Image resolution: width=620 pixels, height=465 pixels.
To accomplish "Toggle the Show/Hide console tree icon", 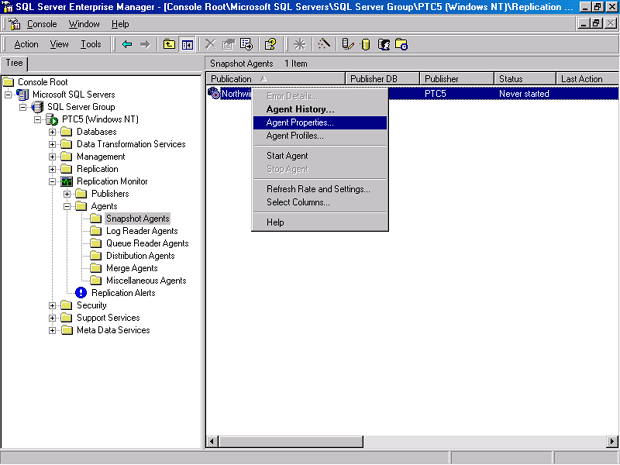I will tap(187, 44).
